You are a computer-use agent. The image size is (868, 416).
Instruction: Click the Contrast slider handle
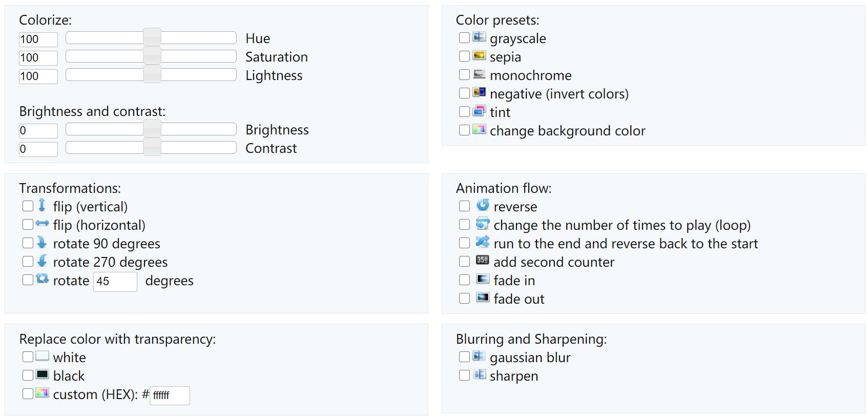pos(152,148)
